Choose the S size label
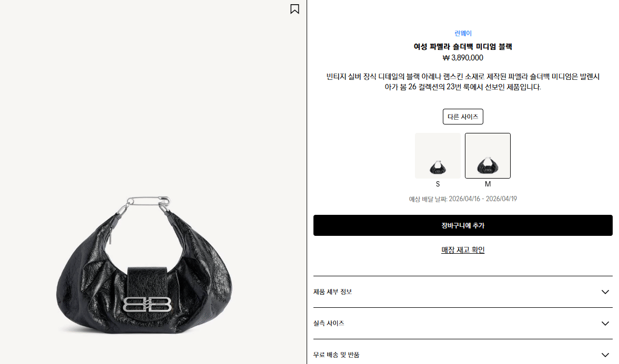 coord(438,184)
